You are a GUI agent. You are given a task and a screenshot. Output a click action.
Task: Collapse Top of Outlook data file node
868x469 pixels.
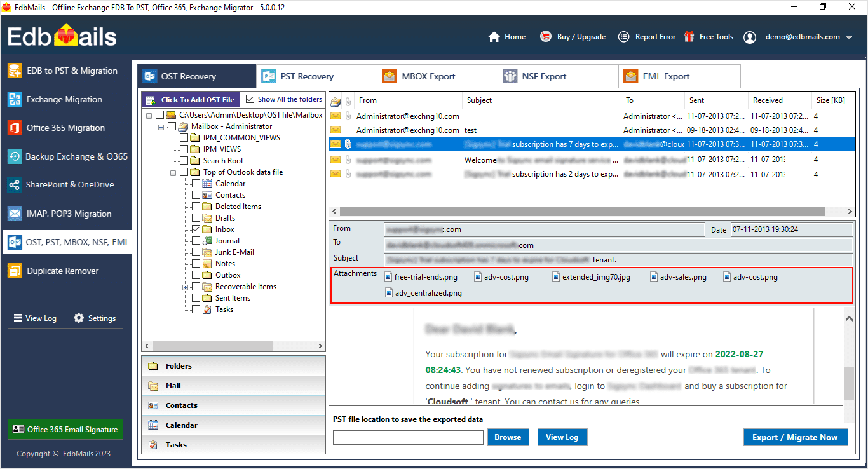tap(173, 172)
